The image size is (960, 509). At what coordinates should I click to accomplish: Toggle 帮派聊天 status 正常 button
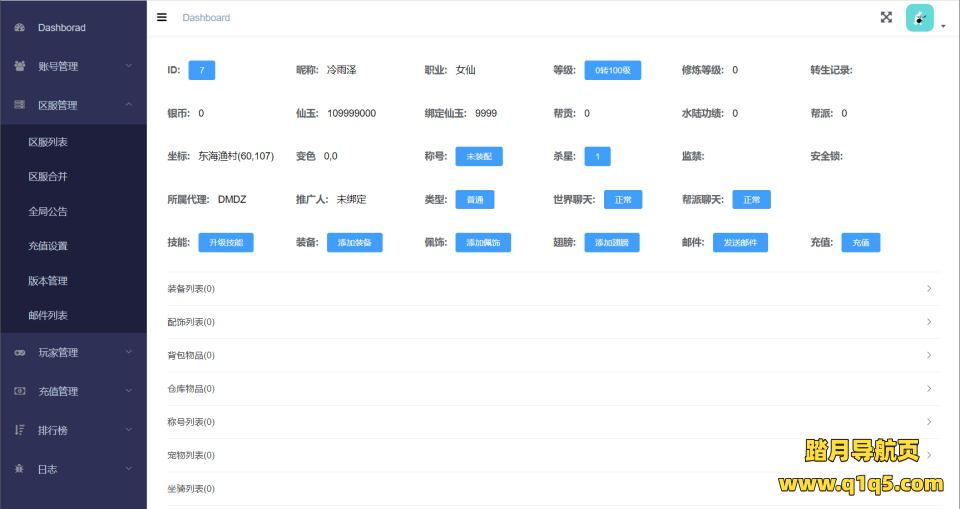pyautogui.click(x=751, y=200)
